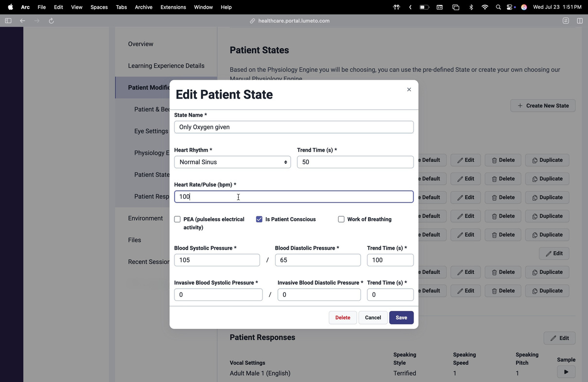Open the Help menu
Screen dimensions: 588x382
[x=226, y=7]
